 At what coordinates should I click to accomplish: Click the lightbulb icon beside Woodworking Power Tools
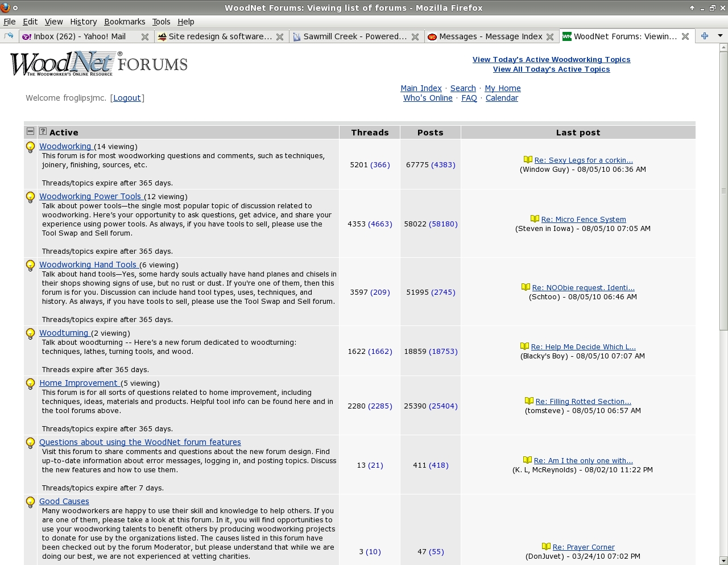point(31,197)
